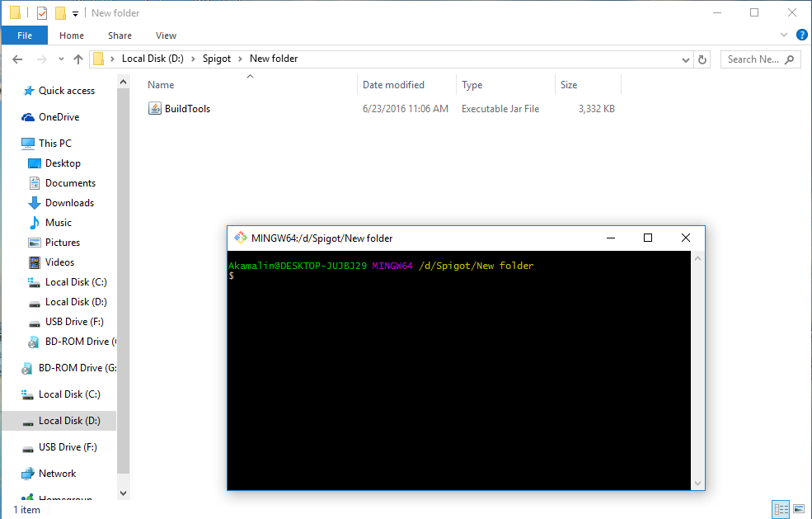Click the This PC monitor icon
This screenshot has height=519, width=812.
pyautogui.click(x=28, y=143)
